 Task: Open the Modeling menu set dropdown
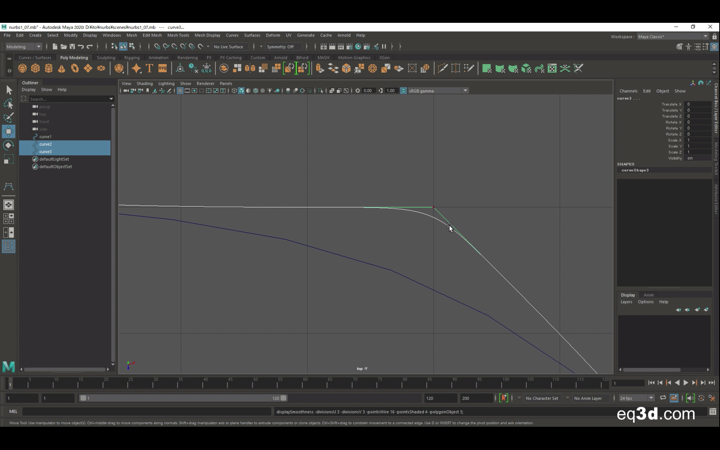[x=23, y=46]
